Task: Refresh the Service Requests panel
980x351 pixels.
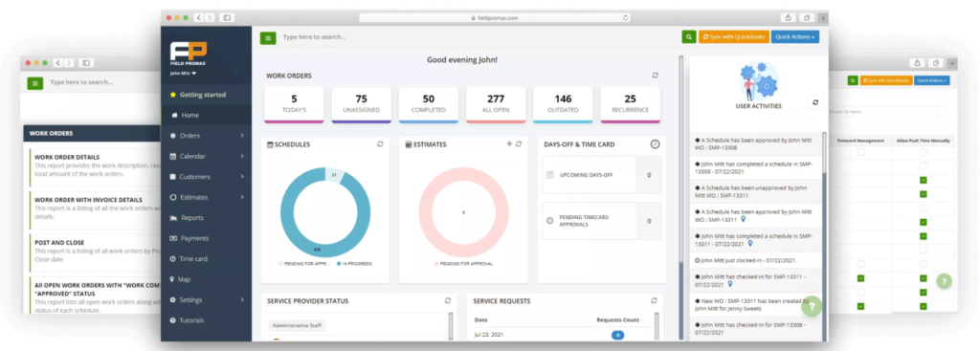Action: pos(654,300)
